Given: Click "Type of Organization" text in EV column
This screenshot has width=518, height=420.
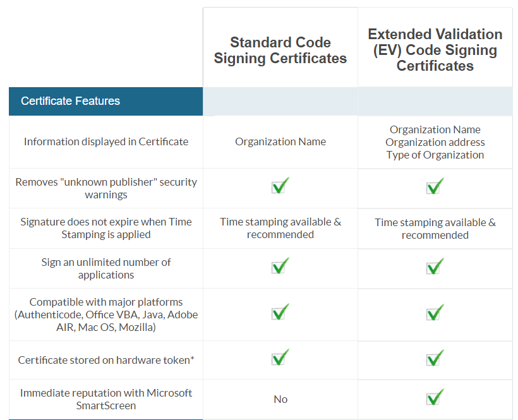Looking at the screenshot, I should (x=435, y=155).
